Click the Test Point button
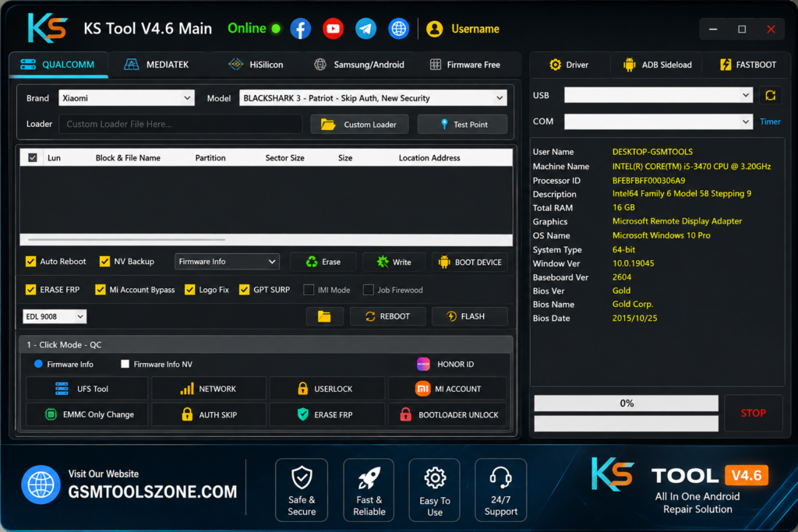Image resolution: width=798 pixels, height=532 pixels. pos(463,125)
